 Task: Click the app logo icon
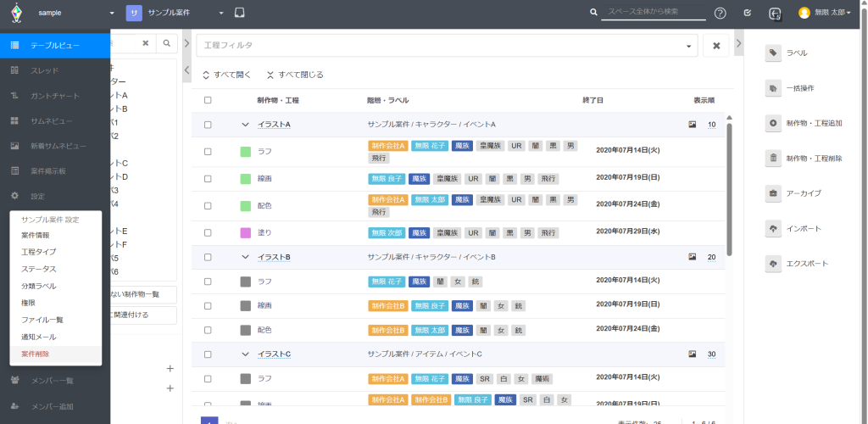coord(17,13)
